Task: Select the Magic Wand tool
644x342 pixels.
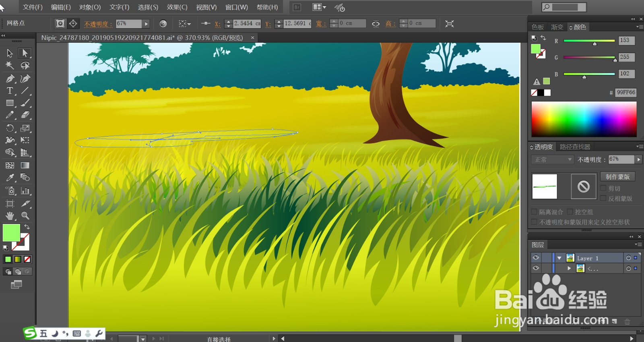Action: point(10,65)
